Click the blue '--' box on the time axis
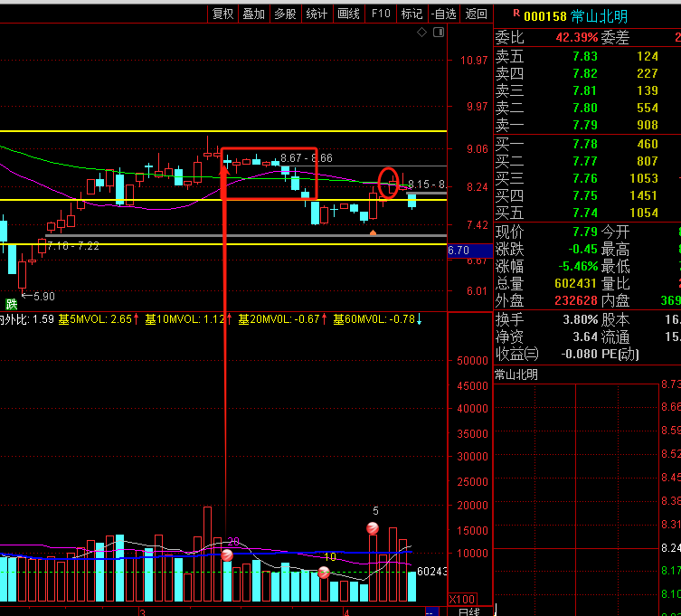Viewport: 681px width, 616px height. click(x=431, y=611)
